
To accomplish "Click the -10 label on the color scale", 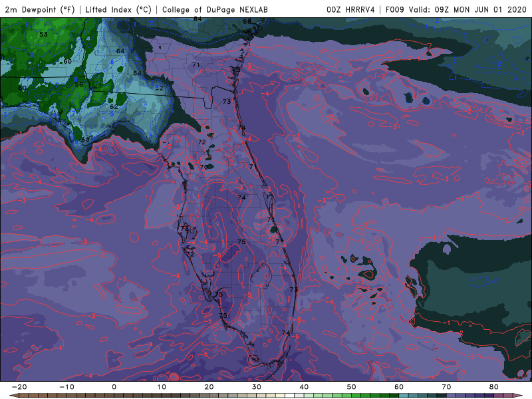I will pos(66,387).
